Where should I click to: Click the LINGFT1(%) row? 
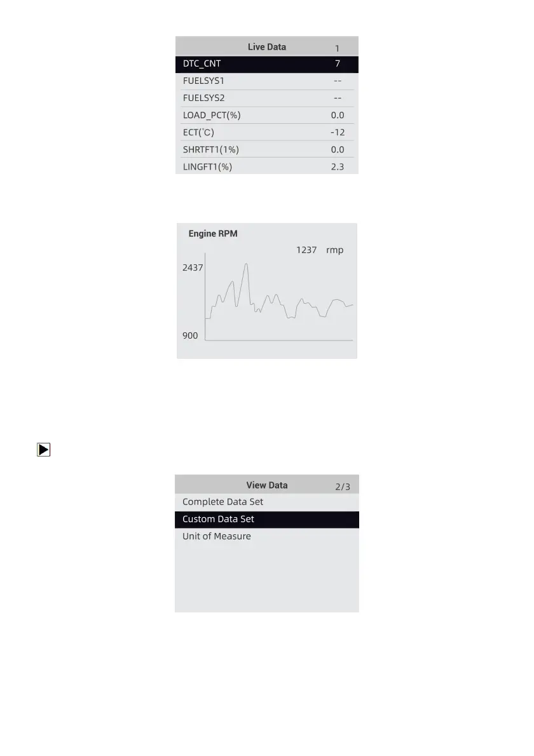pos(267,166)
